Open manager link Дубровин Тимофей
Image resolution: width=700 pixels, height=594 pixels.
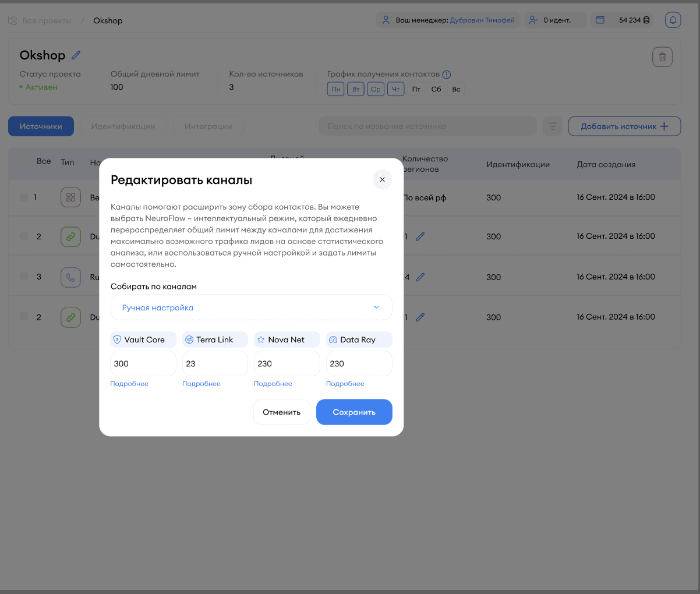pyautogui.click(x=482, y=20)
